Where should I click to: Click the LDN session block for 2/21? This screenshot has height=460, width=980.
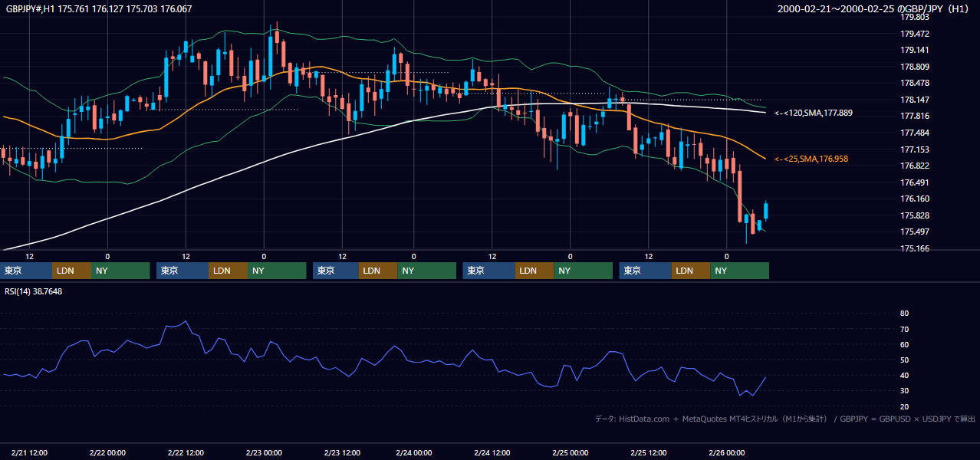pyautogui.click(x=72, y=271)
